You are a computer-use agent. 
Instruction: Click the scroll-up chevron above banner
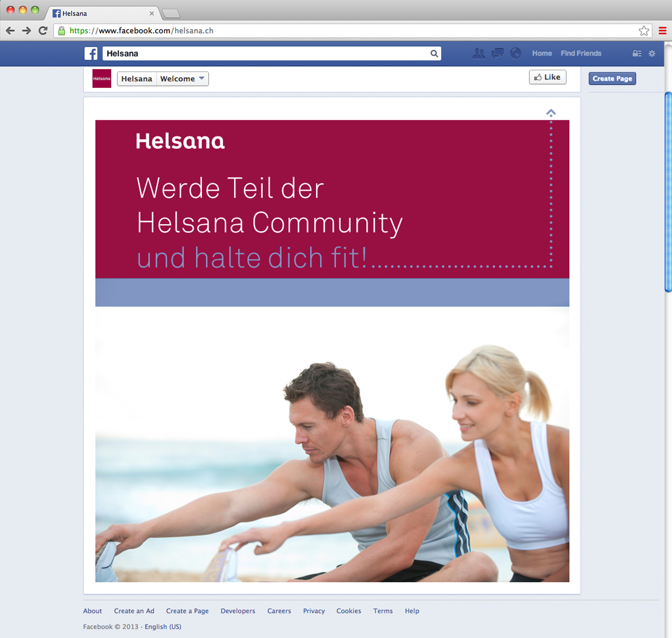(551, 113)
